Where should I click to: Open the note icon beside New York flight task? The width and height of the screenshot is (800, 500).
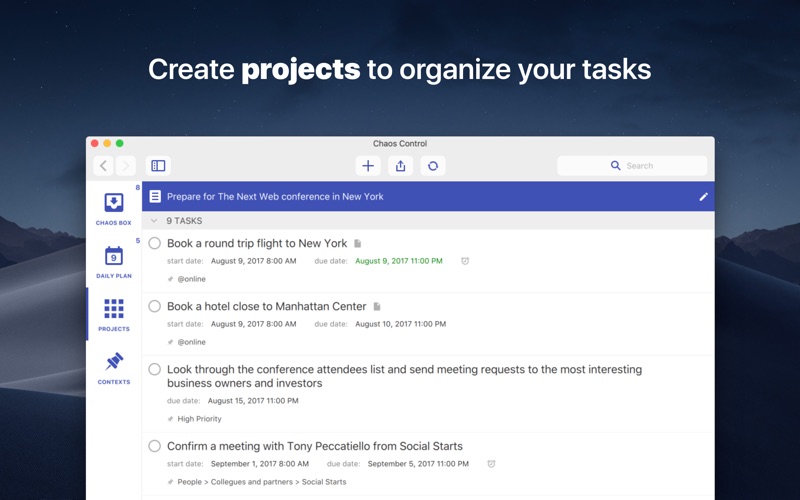pyautogui.click(x=358, y=243)
